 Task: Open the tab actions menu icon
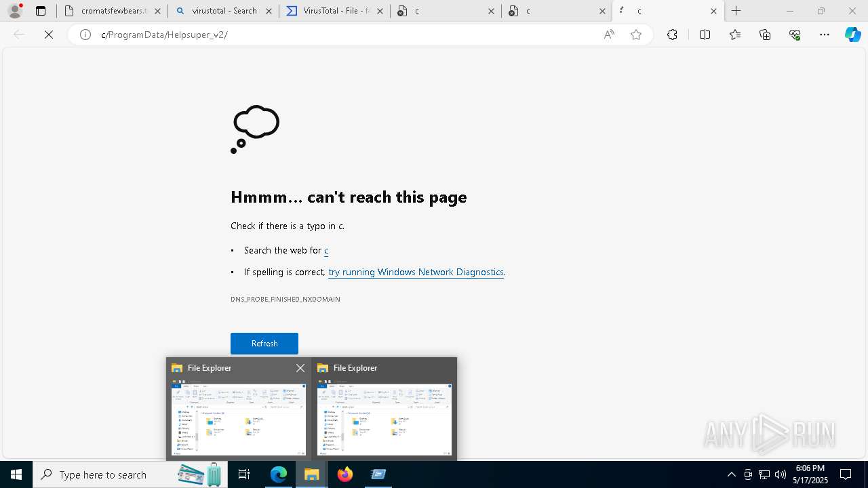(x=41, y=11)
